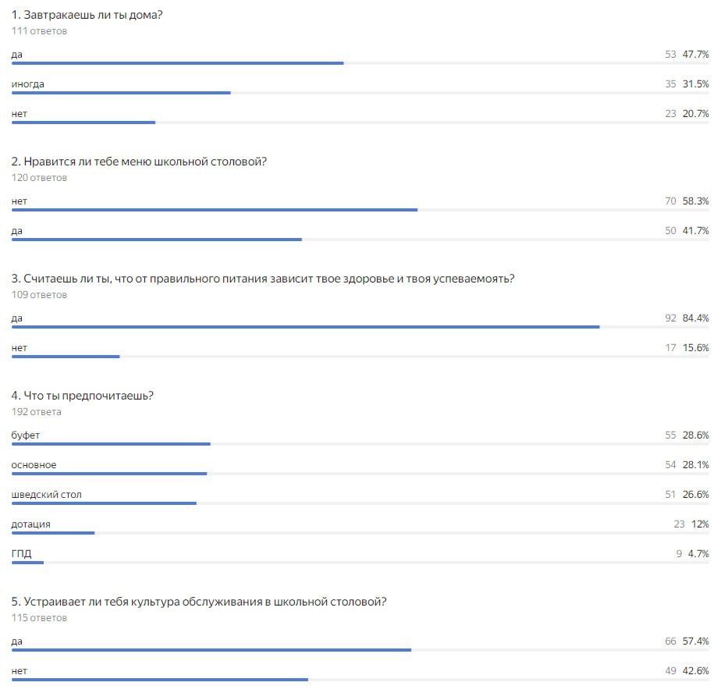Click the question 1 title about breakfast at home
Image resolution: width=728 pixels, height=700 pixels.
[x=87, y=15]
